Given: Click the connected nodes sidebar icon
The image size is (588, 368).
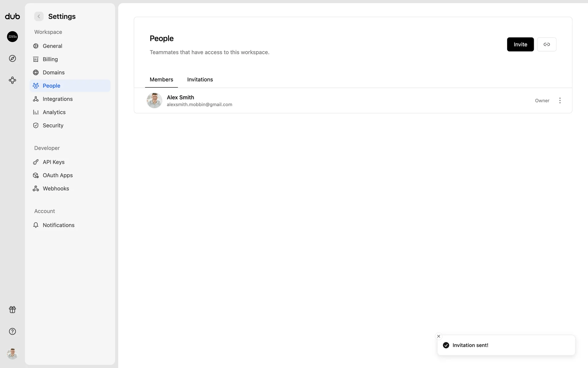Looking at the screenshot, I should tap(12, 80).
